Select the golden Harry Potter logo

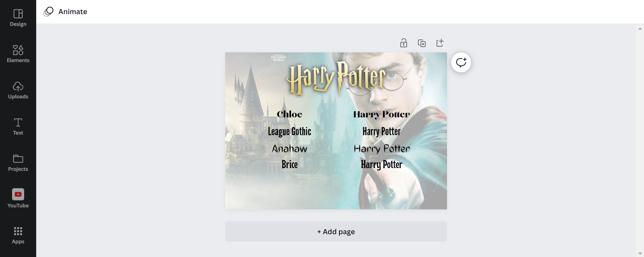pos(336,78)
